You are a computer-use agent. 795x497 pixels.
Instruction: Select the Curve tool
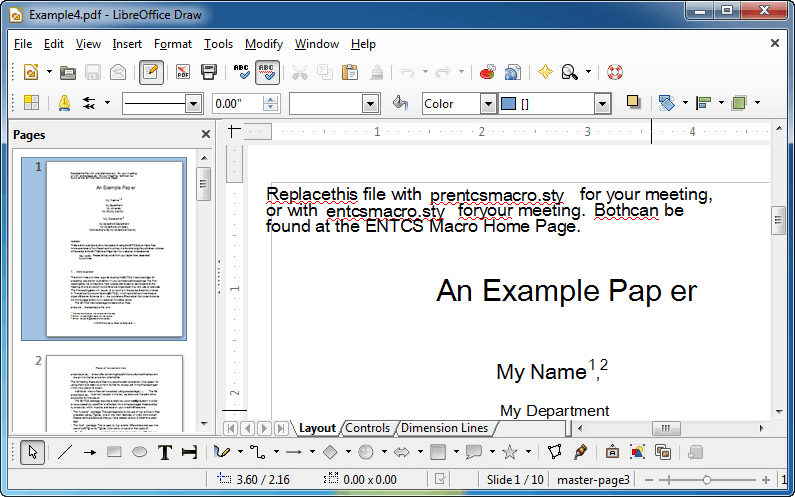click(222, 452)
